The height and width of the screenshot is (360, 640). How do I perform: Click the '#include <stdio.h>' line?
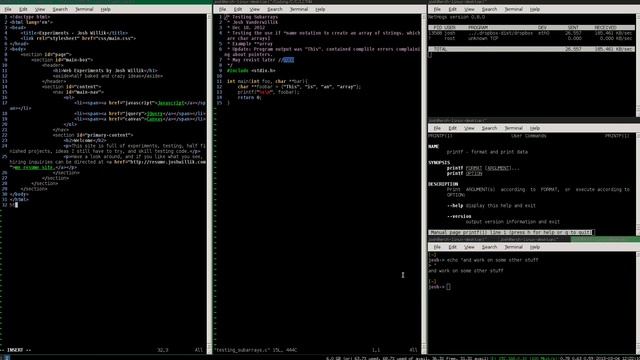click(251, 71)
